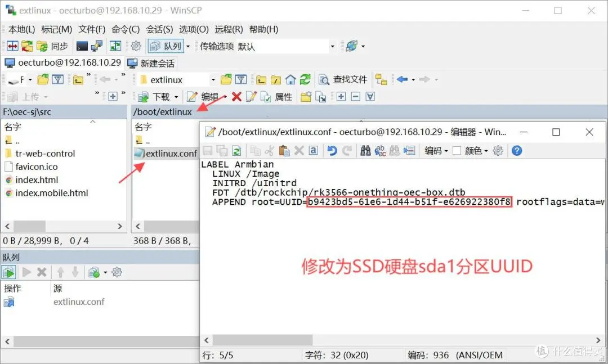The image size is (608, 364).
Task: Click the 下载 download button
Action: pyautogui.click(x=155, y=97)
